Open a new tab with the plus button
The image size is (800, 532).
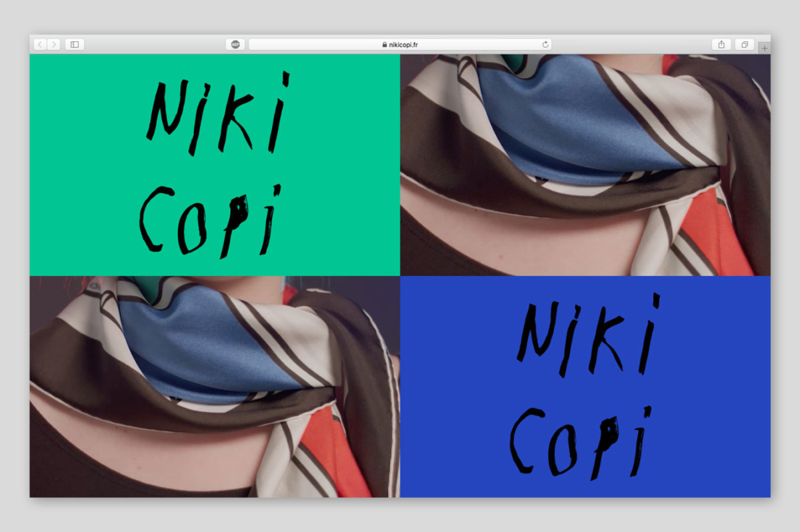(x=764, y=48)
